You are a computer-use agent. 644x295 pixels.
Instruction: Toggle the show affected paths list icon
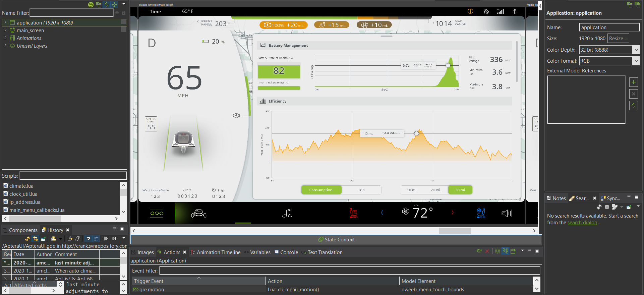point(96,239)
